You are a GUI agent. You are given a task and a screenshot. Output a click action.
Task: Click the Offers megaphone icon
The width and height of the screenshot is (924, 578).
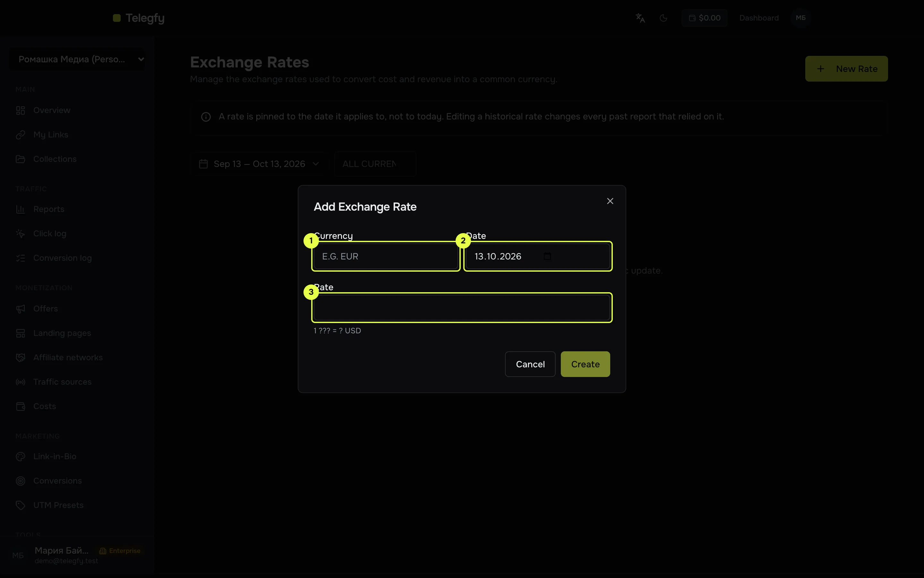[20, 309]
